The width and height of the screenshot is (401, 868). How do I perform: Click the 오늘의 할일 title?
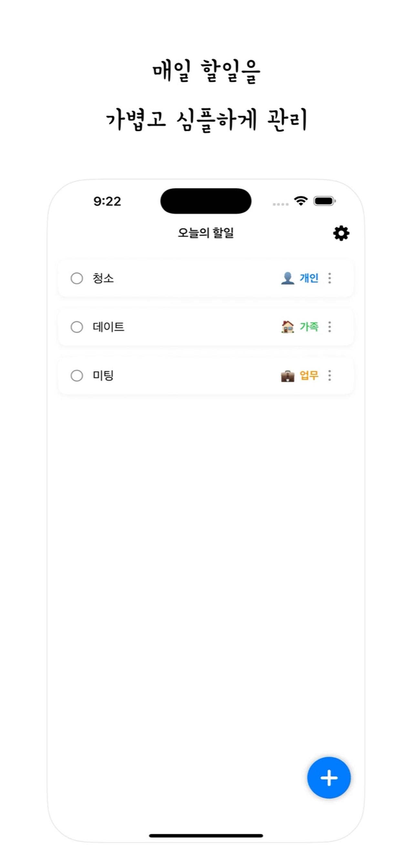click(x=206, y=233)
